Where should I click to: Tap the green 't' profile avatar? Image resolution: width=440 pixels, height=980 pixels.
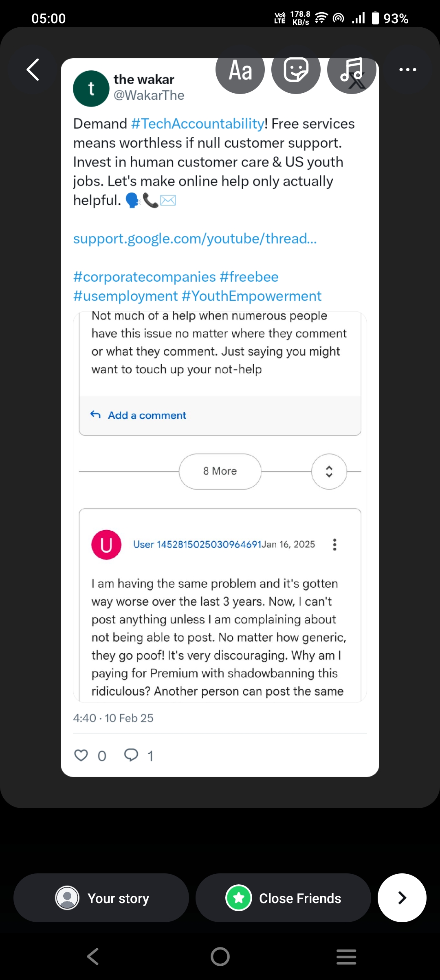tap(91, 89)
